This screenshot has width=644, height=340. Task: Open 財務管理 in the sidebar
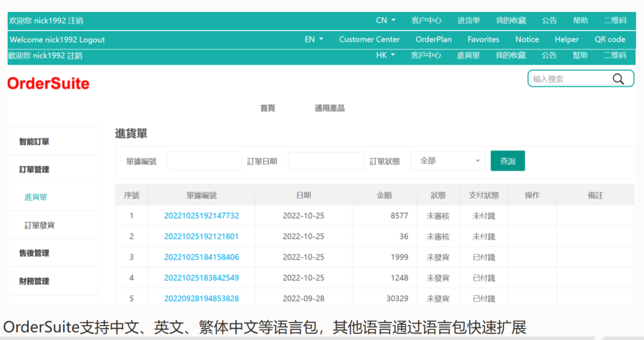tap(34, 281)
